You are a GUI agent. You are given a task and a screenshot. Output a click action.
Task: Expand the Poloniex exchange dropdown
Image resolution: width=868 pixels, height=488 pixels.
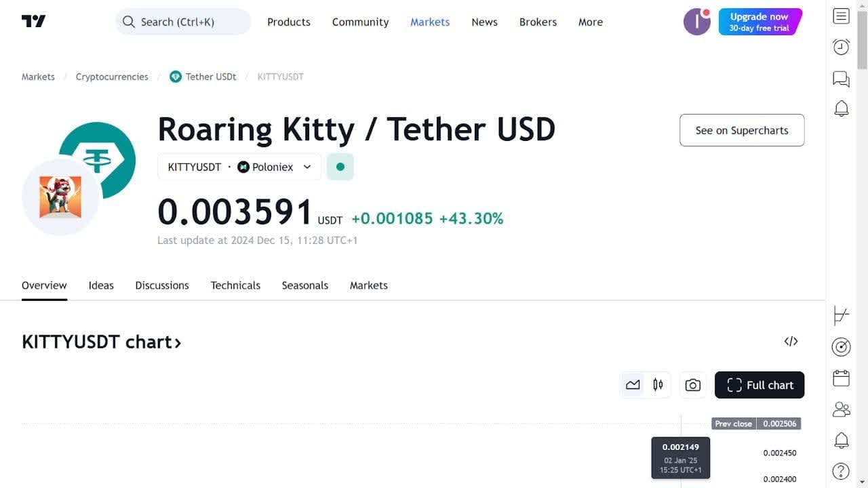[307, 166]
